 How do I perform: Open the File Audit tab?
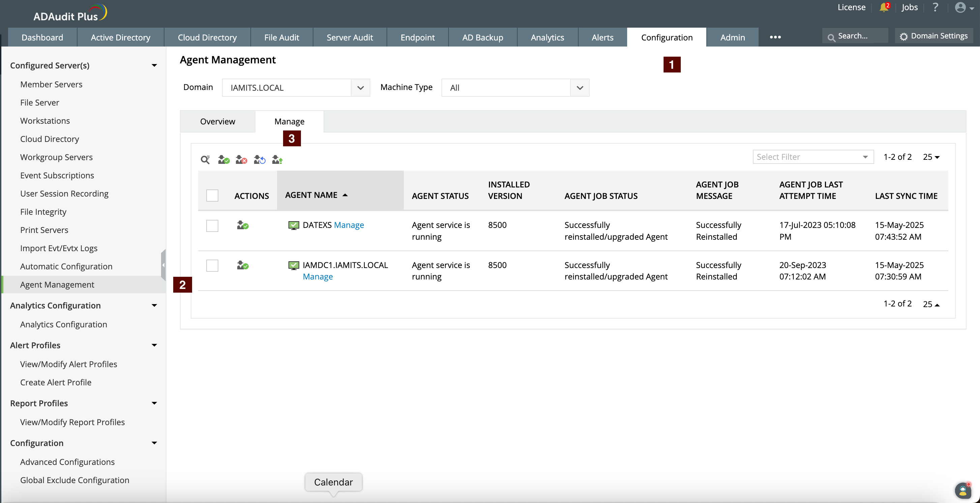(281, 37)
